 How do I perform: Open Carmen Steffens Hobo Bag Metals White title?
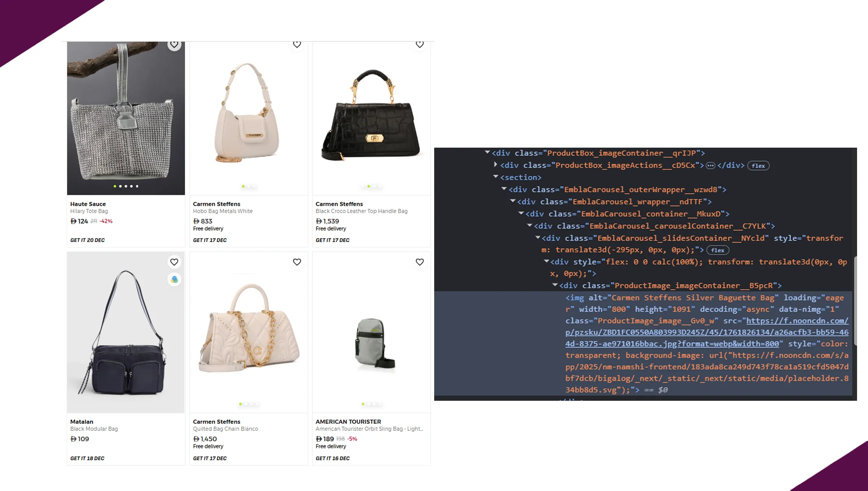click(x=223, y=211)
